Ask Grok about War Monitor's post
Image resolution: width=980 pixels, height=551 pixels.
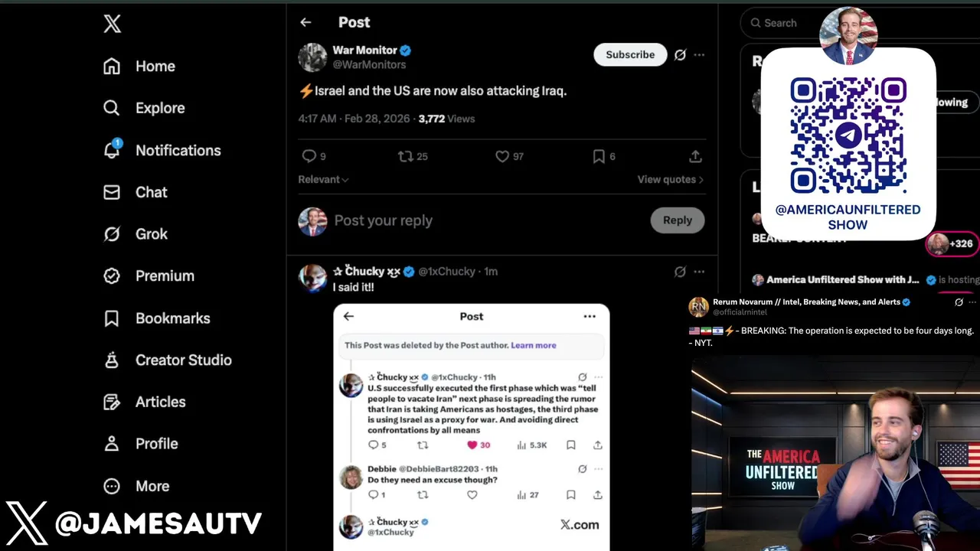680,55
